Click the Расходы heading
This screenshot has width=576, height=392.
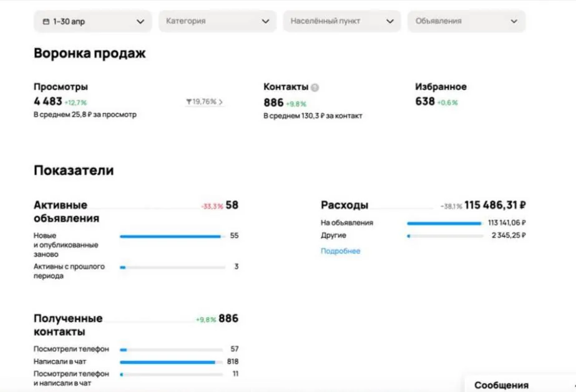pyautogui.click(x=344, y=205)
